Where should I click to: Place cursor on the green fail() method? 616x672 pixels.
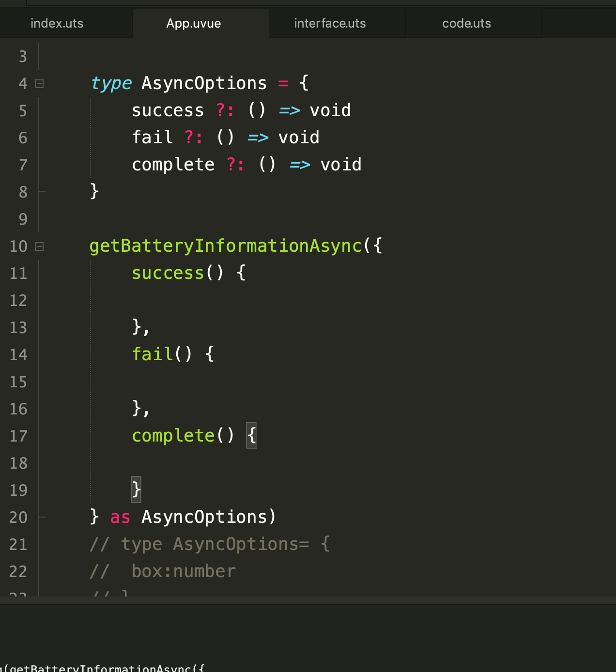click(x=152, y=354)
